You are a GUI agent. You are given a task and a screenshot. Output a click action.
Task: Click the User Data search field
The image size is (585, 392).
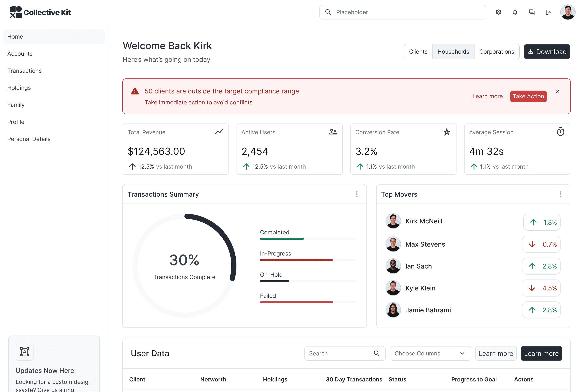340,353
